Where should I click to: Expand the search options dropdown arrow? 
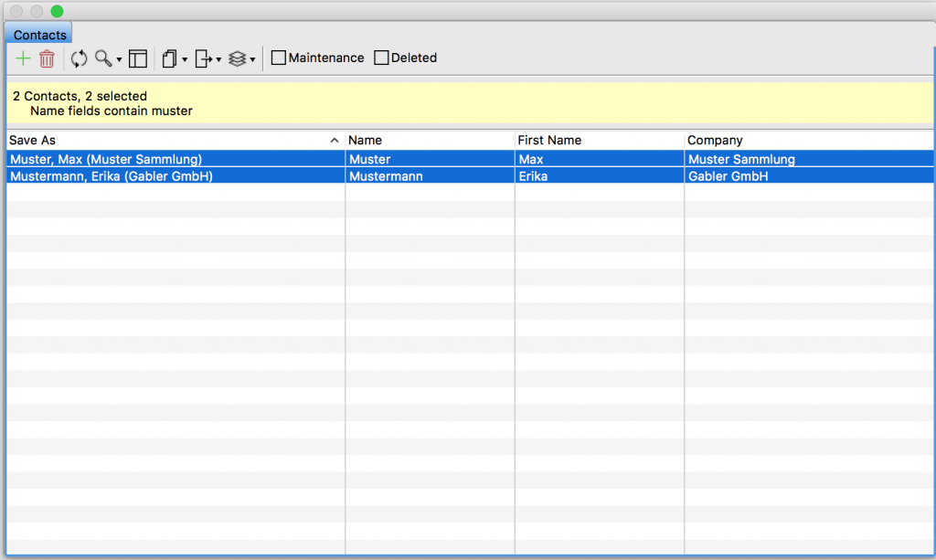[x=119, y=59]
